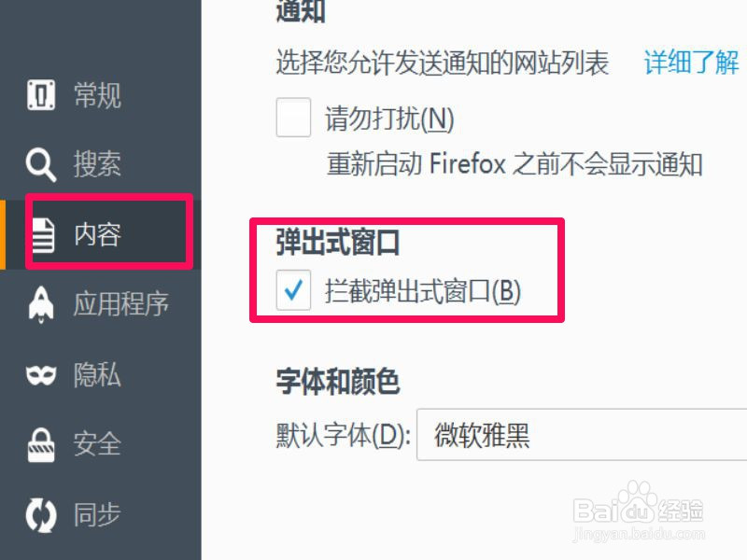Click the 请勿打扰(N) label text

389,119
